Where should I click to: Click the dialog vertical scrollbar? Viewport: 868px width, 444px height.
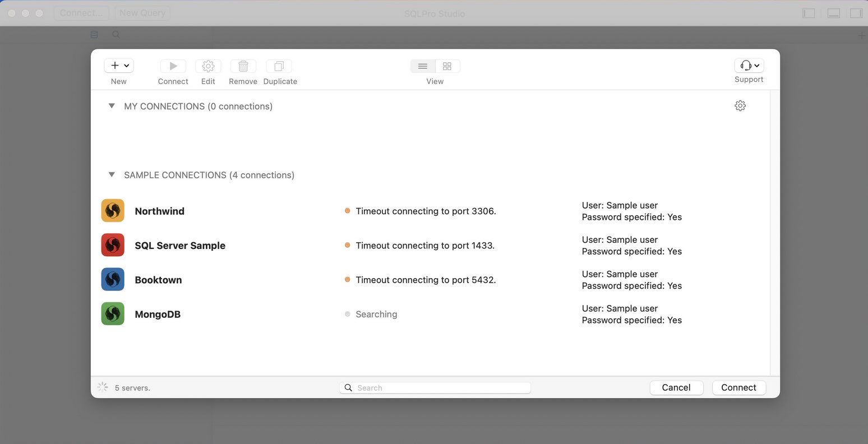pyautogui.click(x=775, y=233)
